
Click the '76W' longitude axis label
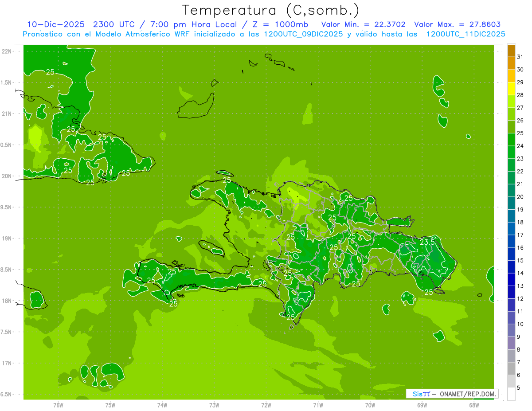point(58,405)
